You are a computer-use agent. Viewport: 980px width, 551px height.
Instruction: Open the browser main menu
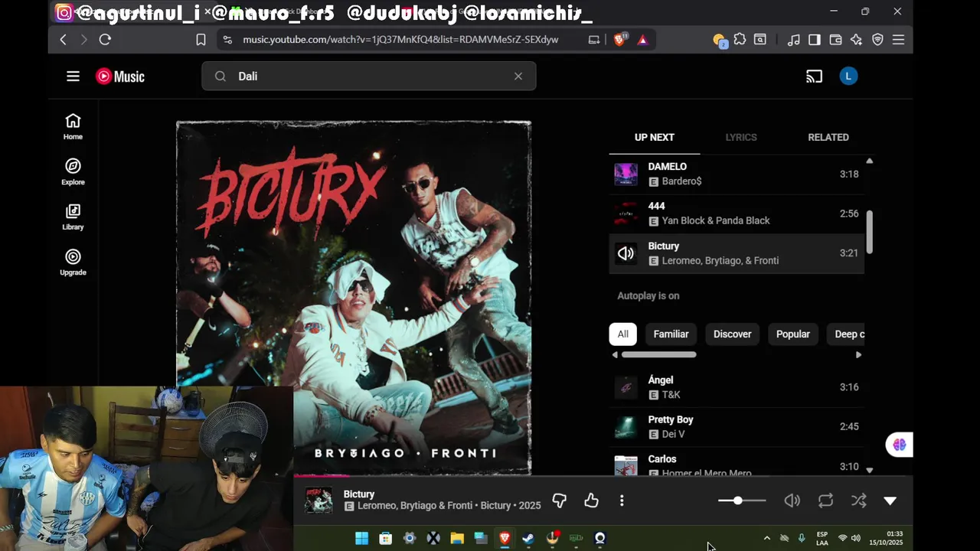pyautogui.click(x=899, y=40)
